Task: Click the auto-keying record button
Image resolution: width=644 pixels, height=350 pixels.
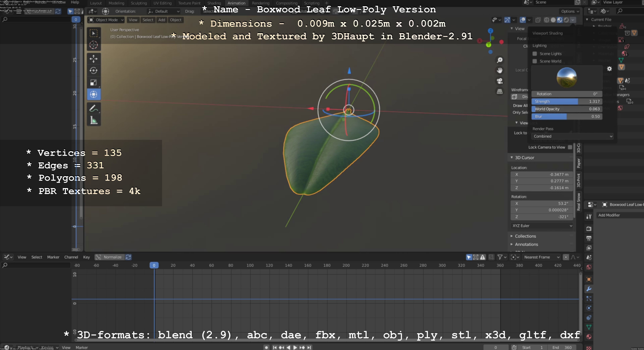Action: 266,347
